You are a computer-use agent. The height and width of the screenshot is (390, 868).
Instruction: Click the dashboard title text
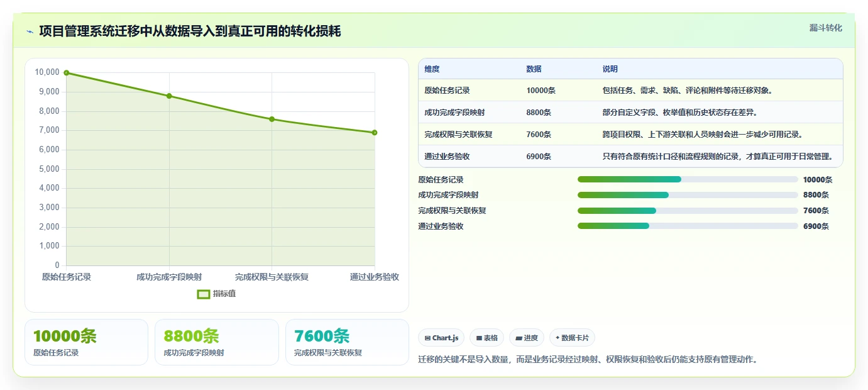point(190,31)
